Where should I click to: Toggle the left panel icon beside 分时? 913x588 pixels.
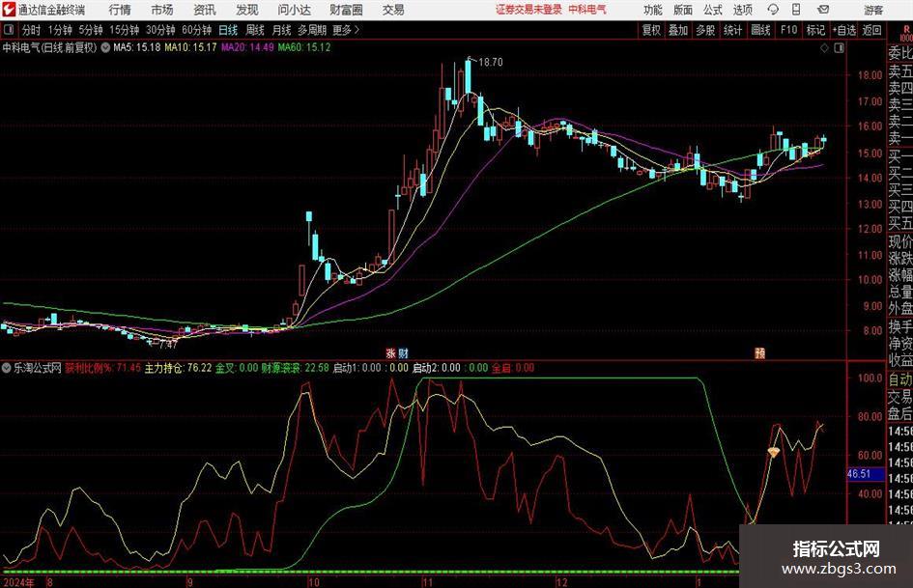tap(9, 30)
